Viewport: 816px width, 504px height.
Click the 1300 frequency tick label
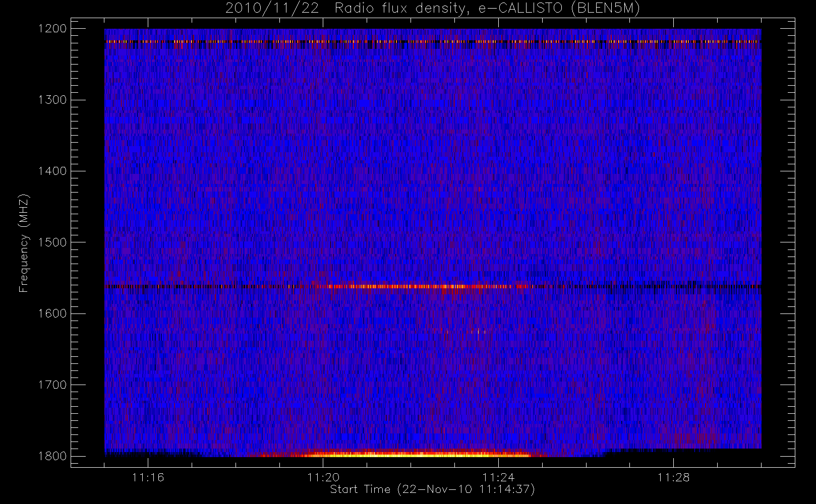point(52,100)
